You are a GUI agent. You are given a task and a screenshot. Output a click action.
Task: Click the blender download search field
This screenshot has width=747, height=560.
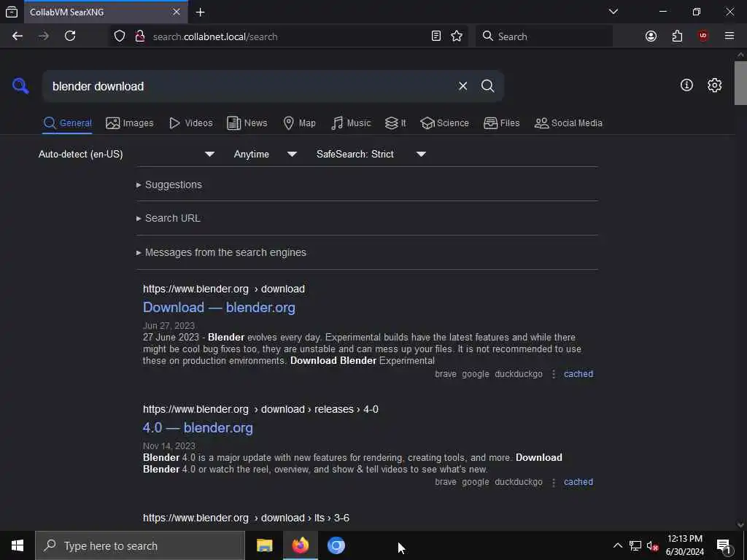(x=248, y=86)
